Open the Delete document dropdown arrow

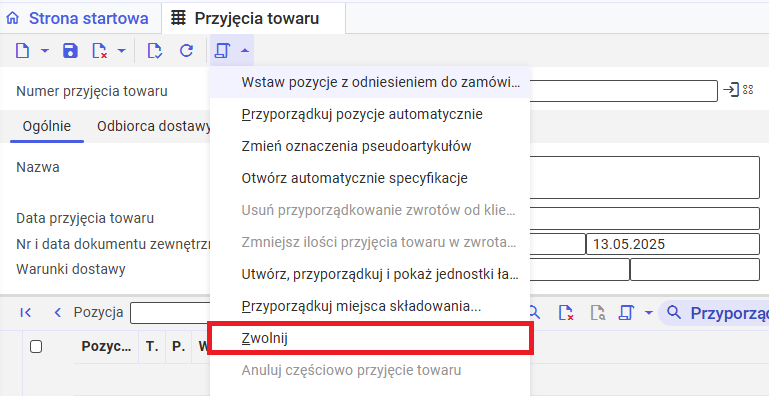pyautogui.click(x=122, y=51)
